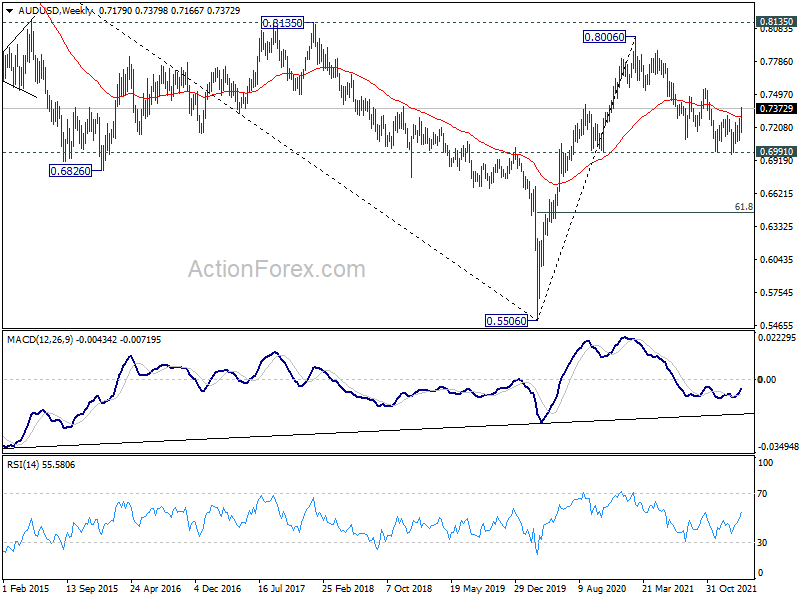Image resolution: width=800 pixels, height=600 pixels.
Task: Select the AUDUSD,Weekly chart title text
Action: 56,11
